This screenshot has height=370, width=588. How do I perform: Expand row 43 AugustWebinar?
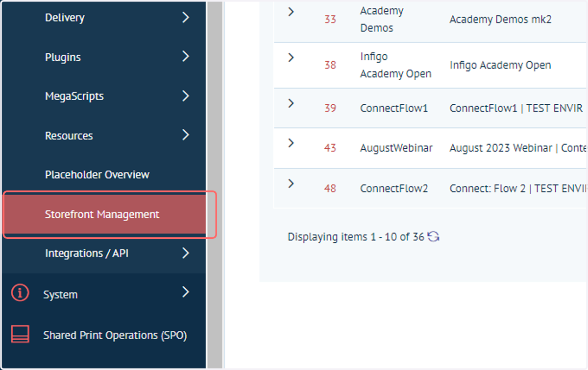[291, 143]
